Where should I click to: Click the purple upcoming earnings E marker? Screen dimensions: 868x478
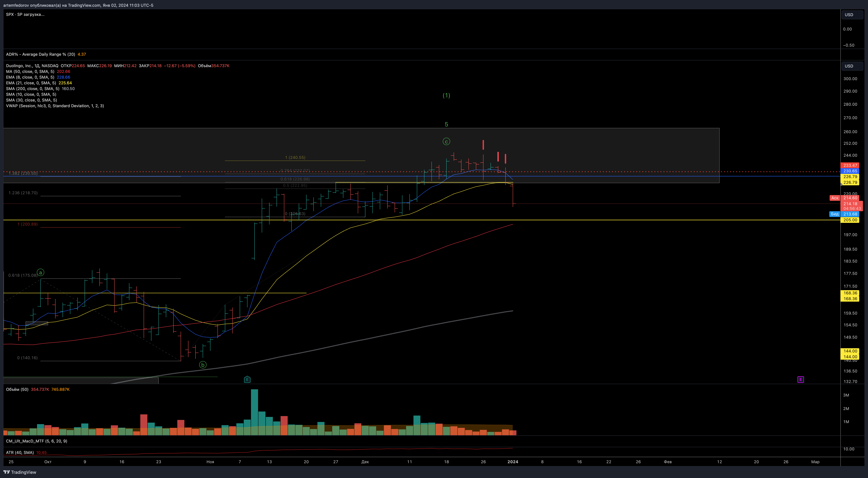pyautogui.click(x=801, y=380)
